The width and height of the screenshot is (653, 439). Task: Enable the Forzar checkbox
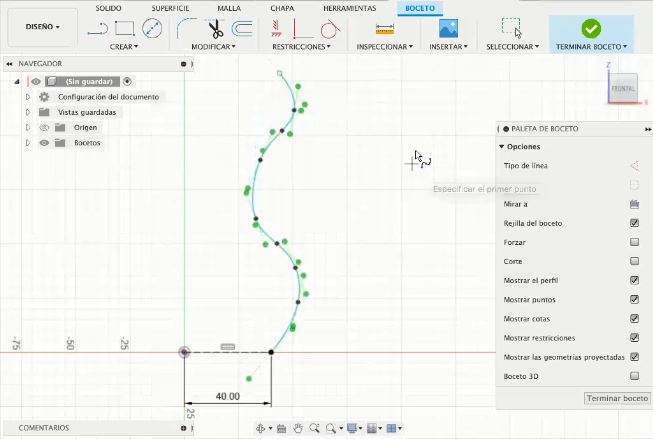(x=634, y=242)
